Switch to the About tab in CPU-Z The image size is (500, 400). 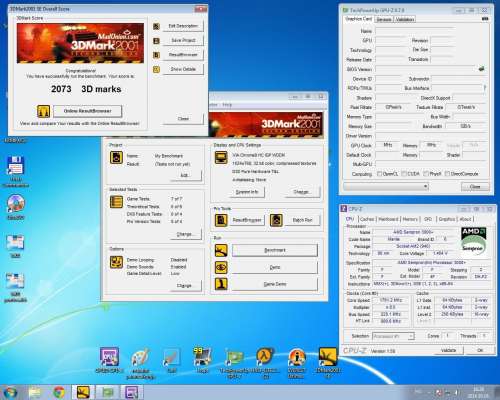point(465,219)
